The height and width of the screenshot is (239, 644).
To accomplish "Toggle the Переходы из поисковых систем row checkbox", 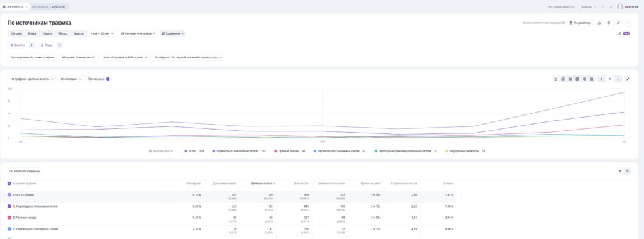I will point(9,206).
